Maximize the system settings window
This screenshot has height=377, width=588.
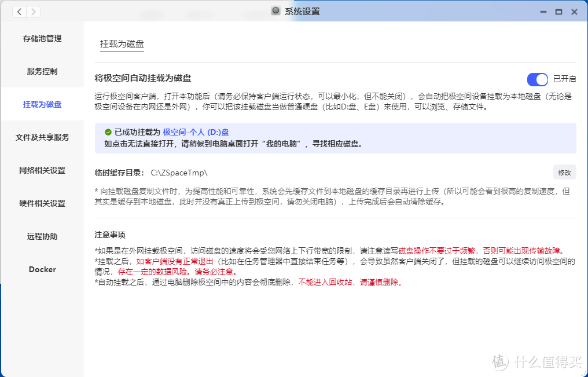click(558, 12)
